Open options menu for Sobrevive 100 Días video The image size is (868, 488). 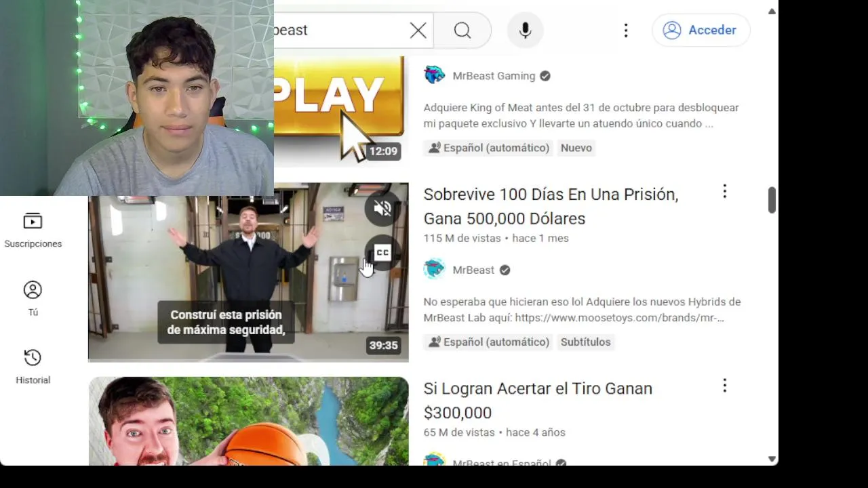[x=725, y=192]
